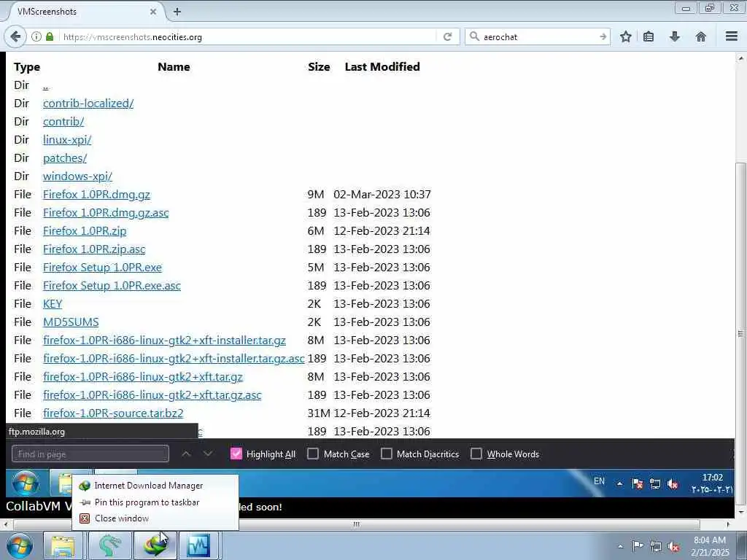Enable the Match Diacritics checkbox
Image resolution: width=747 pixels, height=560 pixels.
(387, 454)
